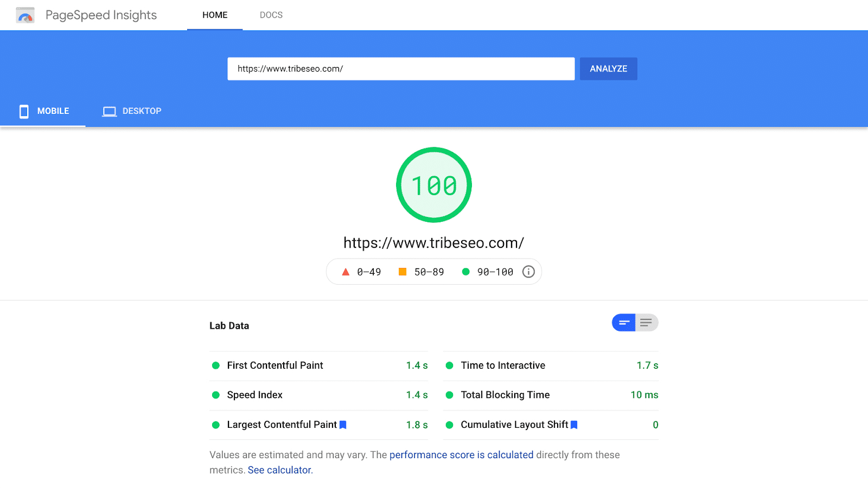Viewport: 868px width, 488px height.
Task: Click the bookmark icon next to Cumulative Layout Shift
Action: [x=575, y=425]
